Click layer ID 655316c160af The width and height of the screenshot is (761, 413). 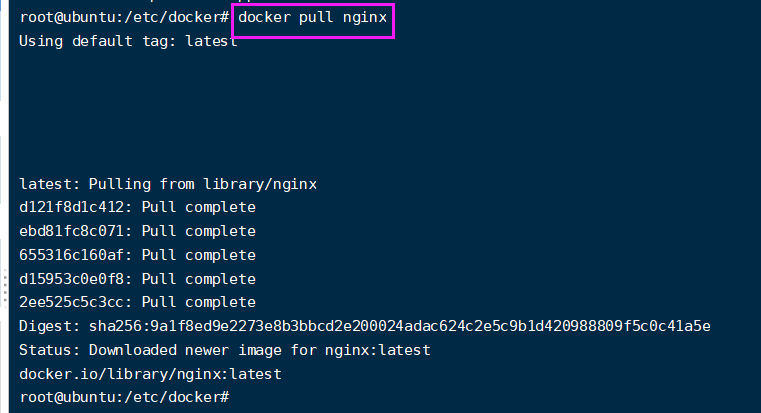click(72, 255)
